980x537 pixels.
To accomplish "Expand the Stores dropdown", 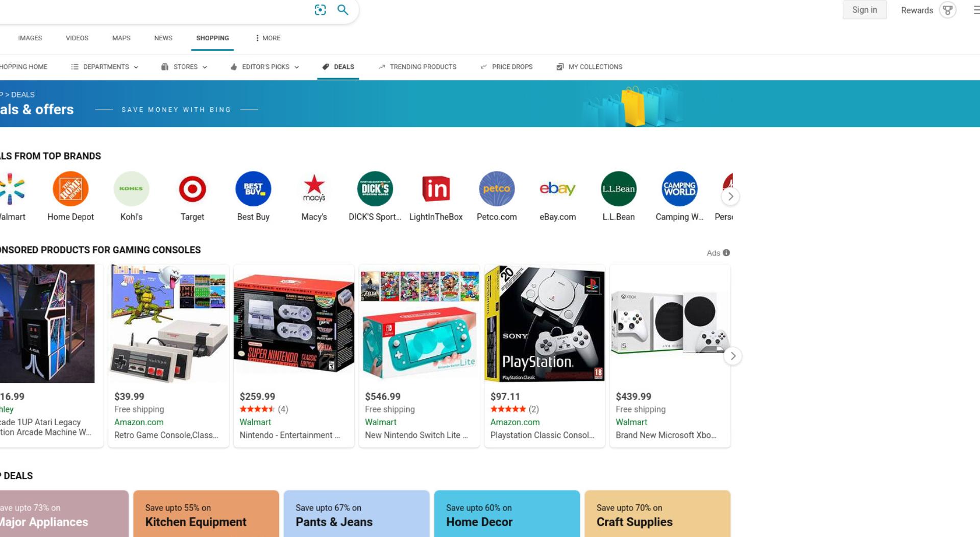I will tap(184, 67).
